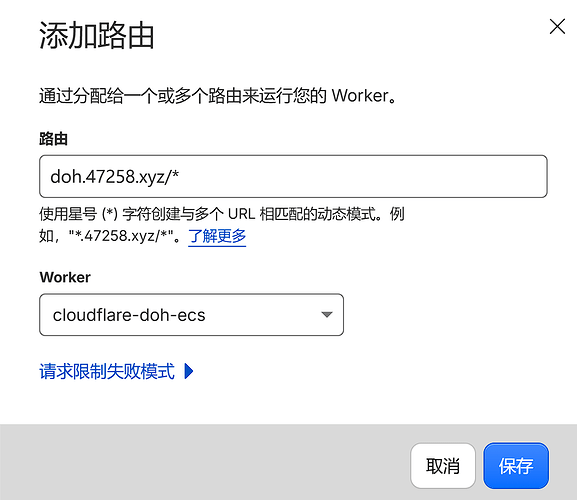Click the word URL in the helper text
Image resolution: width=577 pixels, height=500 pixels.
241,214
